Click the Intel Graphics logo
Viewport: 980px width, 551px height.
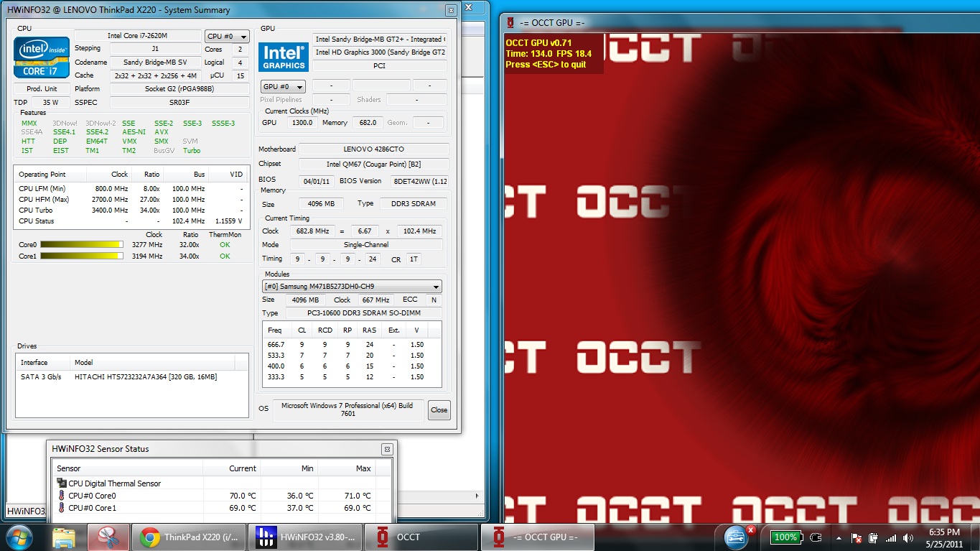(284, 57)
